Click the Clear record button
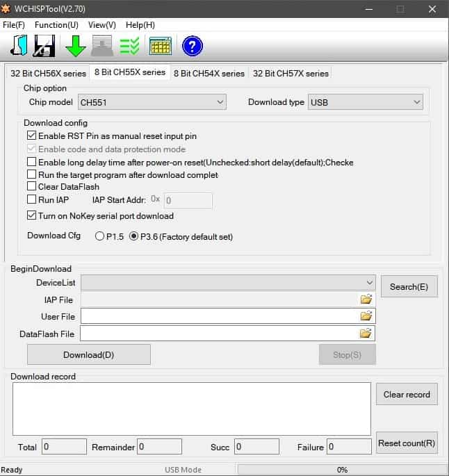The width and height of the screenshot is (449, 476). click(x=407, y=394)
